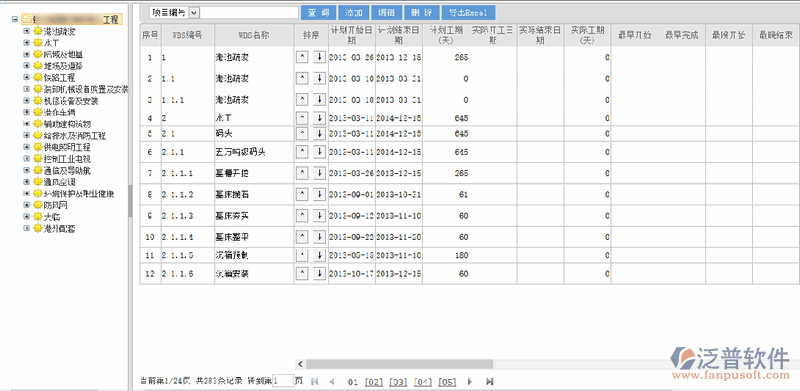Viewport: 800px width, 391px height.
Task: Click the page number jump input
Action: tap(283, 381)
